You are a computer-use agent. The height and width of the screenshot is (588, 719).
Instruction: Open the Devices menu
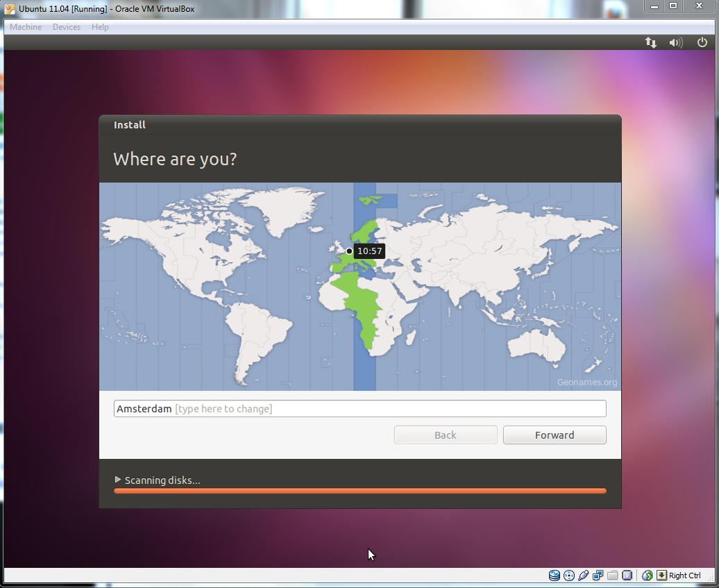click(67, 27)
